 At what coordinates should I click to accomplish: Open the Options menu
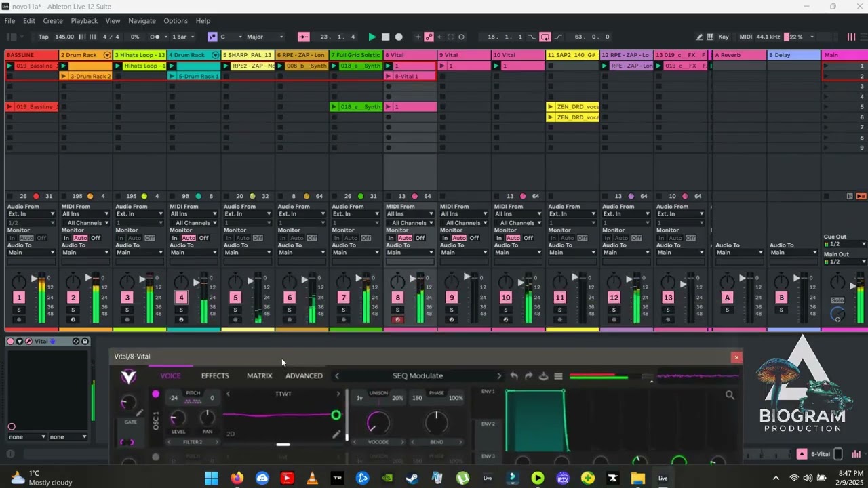coord(176,21)
